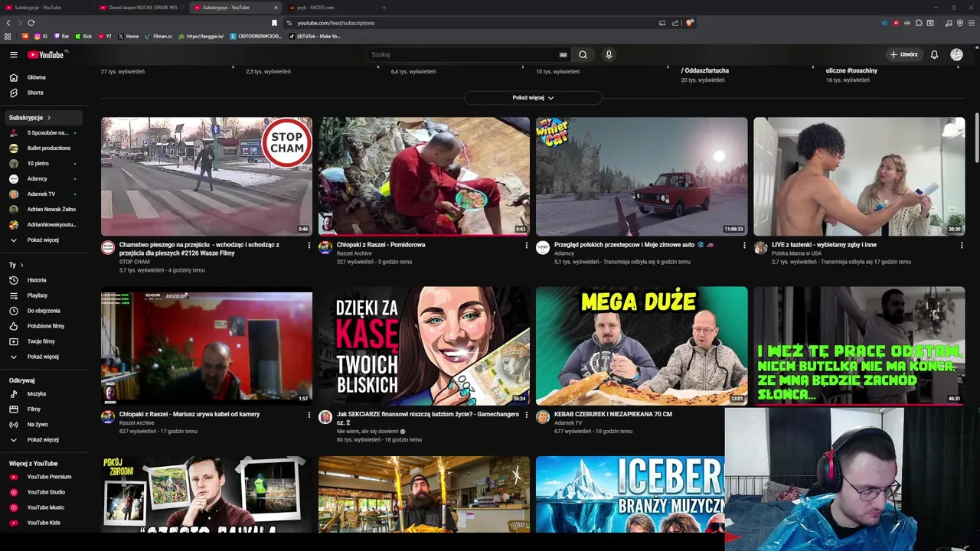Viewport: 980px width, 551px height.
Task: Open the account avatar menu
Action: (956, 54)
